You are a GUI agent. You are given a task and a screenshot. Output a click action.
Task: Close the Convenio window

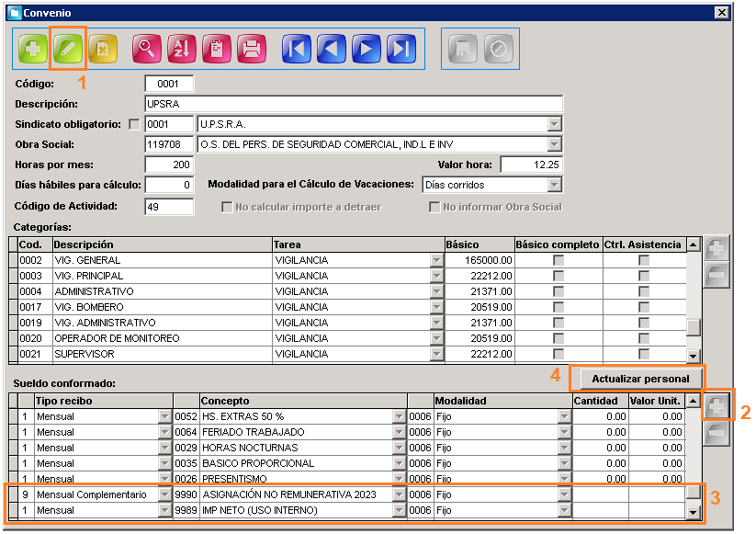[721, 13]
